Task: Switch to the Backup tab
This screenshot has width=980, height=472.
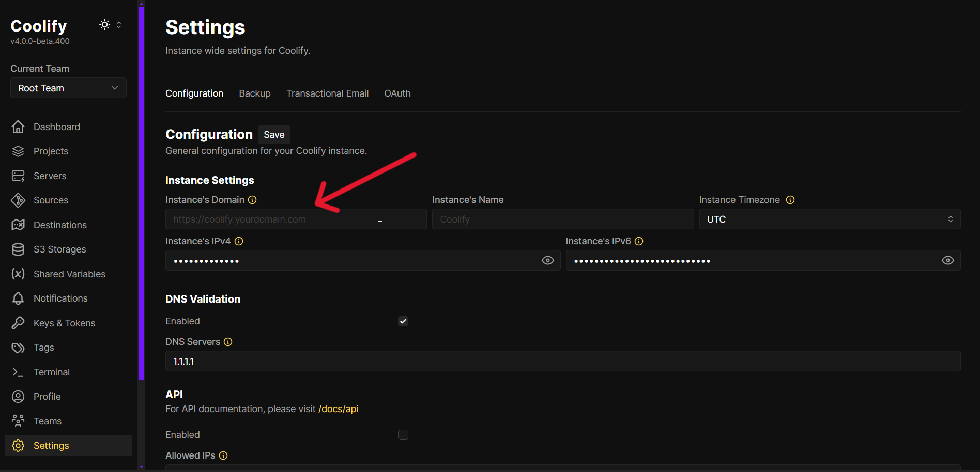Action: point(255,93)
